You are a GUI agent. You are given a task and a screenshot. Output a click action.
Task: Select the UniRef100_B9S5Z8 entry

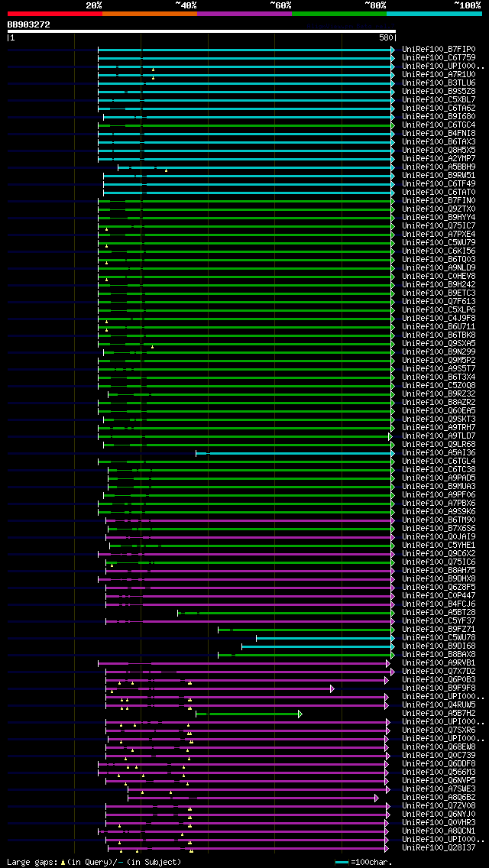(439, 92)
